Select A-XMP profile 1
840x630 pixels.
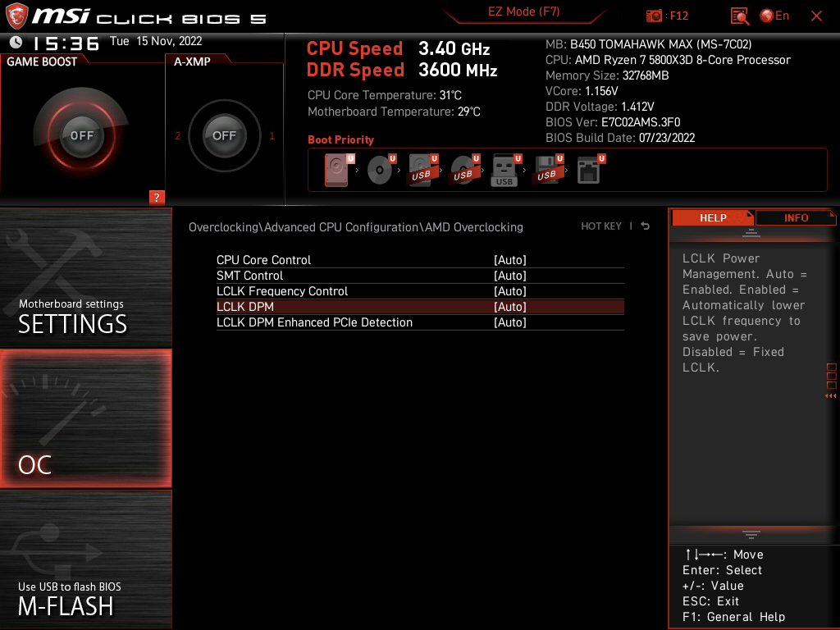point(272,136)
